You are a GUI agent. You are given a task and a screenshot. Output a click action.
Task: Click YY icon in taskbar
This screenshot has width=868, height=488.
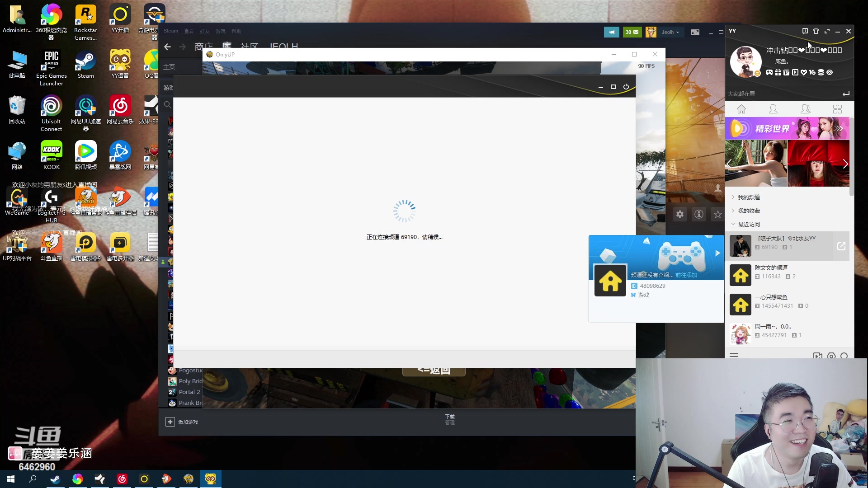[x=211, y=479]
